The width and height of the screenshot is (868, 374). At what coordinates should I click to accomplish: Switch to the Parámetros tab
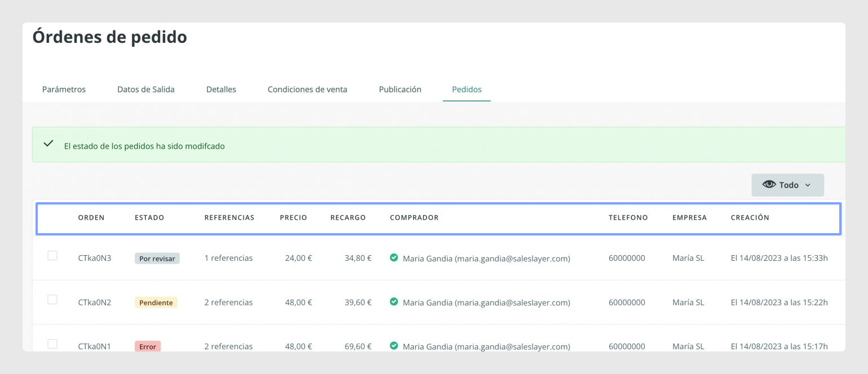[64, 89]
